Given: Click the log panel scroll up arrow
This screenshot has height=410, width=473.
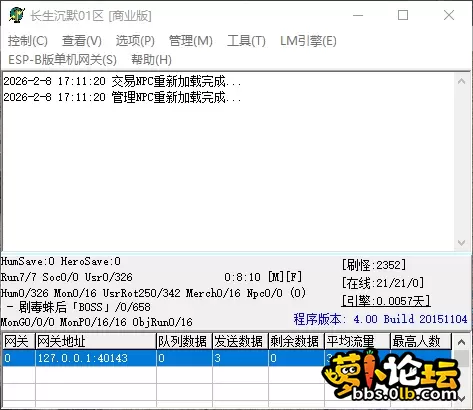Looking at the screenshot, I should click(462, 81).
